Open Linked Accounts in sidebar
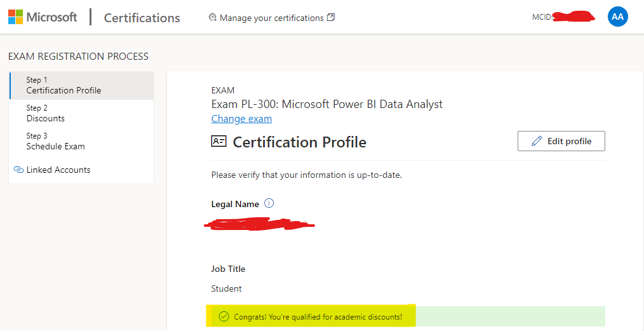Viewport: 644px width, 331px height. click(x=58, y=170)
